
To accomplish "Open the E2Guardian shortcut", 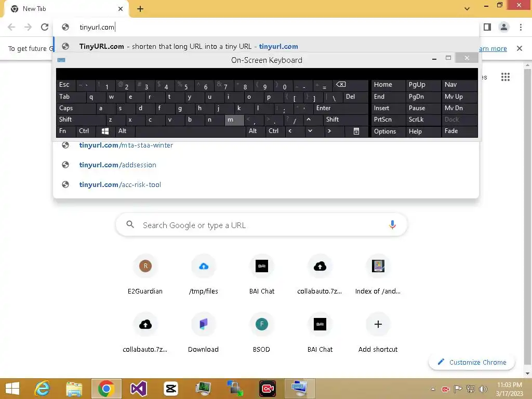I will click(x=145, y=275).
